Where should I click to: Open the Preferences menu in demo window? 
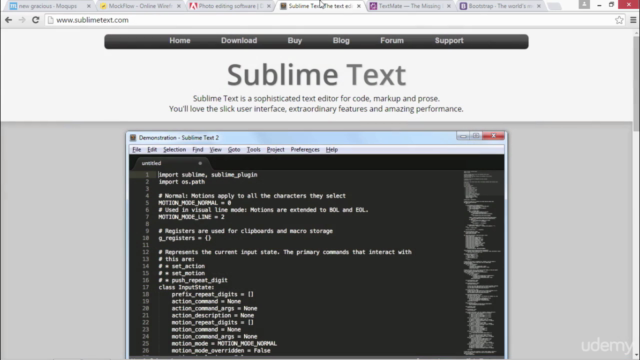pos(305,150)
